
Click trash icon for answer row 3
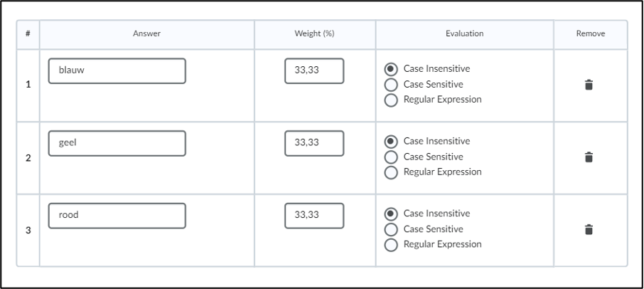coord(589,229)
